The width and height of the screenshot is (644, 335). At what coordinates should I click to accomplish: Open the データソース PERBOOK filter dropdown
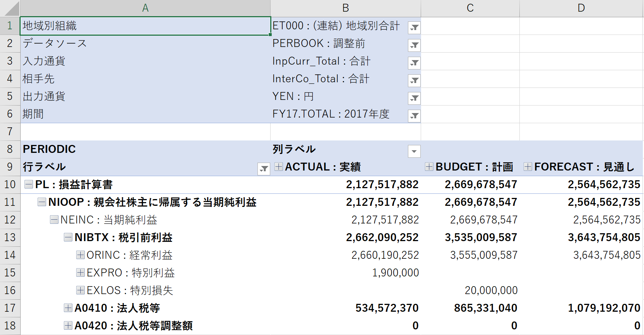click(x=414, y=45)
